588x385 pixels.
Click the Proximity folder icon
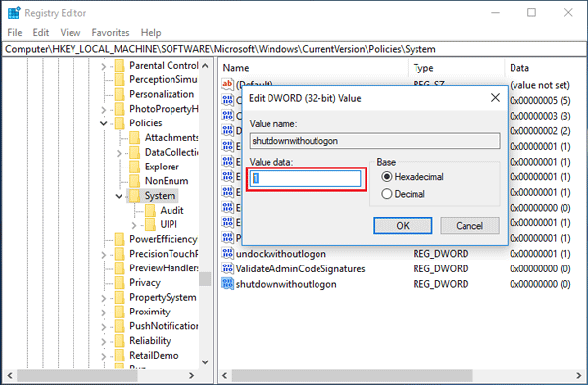(x=120, y=312)
